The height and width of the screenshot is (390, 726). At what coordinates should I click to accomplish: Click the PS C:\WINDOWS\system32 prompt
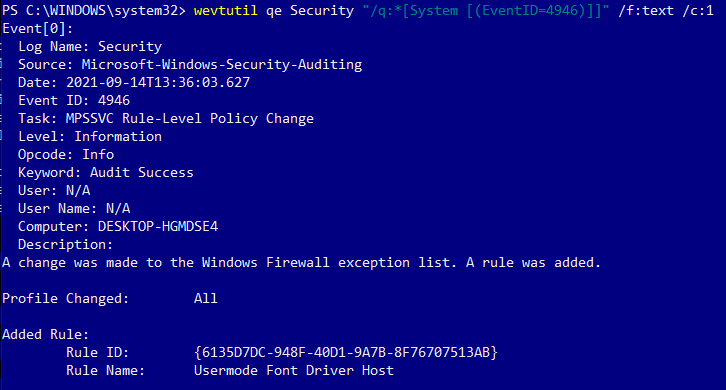click(94, 10)
